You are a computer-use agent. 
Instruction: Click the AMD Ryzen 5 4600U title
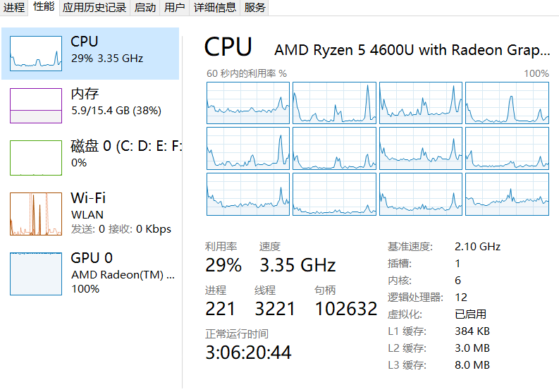[x=412, y=50]
